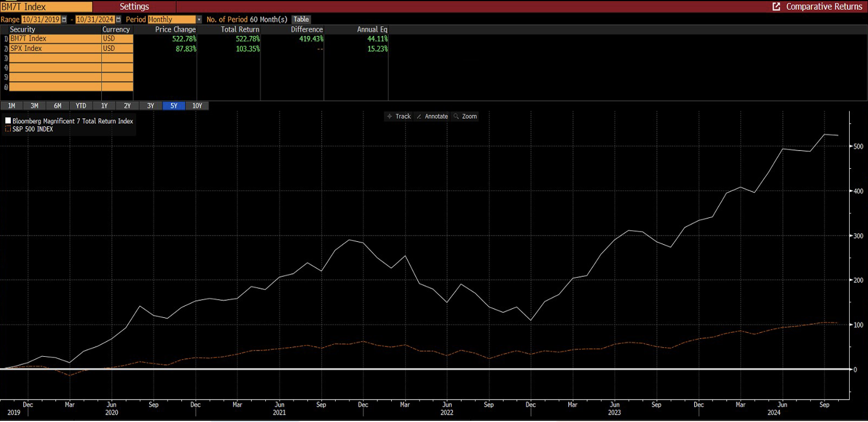Viewport: 868px width, 422px height.
Task: Open the Settings menu
Action: click(134, 6)
